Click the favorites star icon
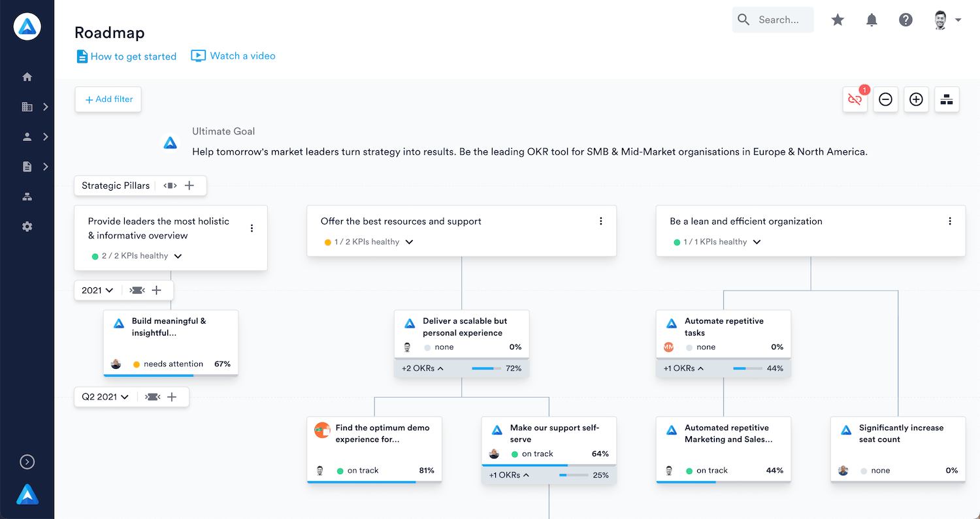The width and height of the screenshot is (980, 519). [x=838, y=20]
